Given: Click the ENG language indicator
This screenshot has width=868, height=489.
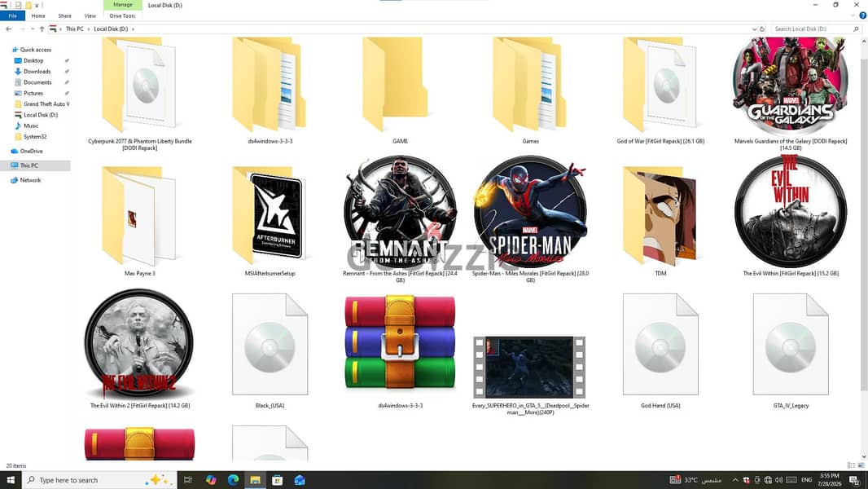Looking at the screenshot, I should click(x=807, y=480).
